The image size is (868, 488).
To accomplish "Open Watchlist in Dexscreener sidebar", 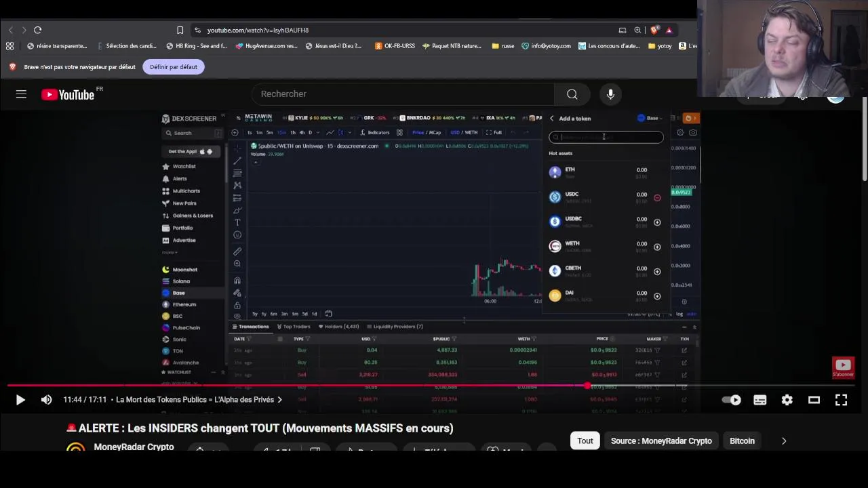I will tap(184, 167).
